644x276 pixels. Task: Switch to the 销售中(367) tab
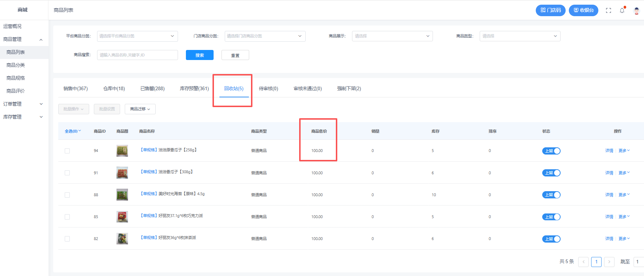tap(76, 88)
